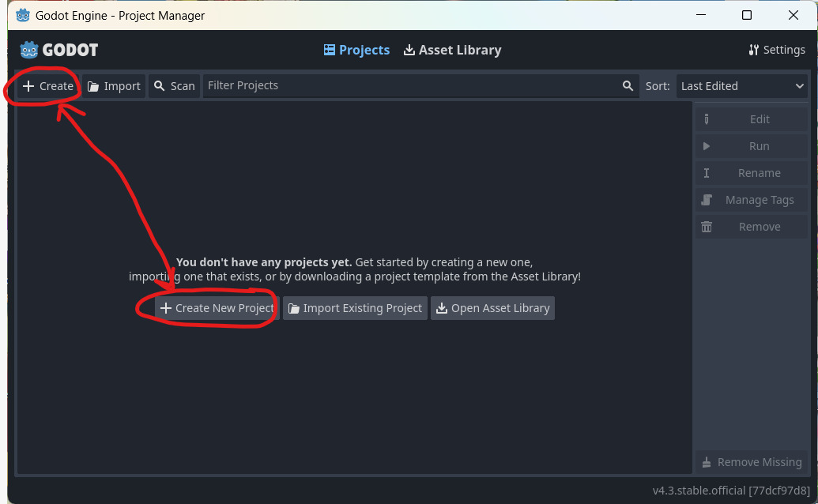Click the Remove Missing broom icon

[707, 462]
